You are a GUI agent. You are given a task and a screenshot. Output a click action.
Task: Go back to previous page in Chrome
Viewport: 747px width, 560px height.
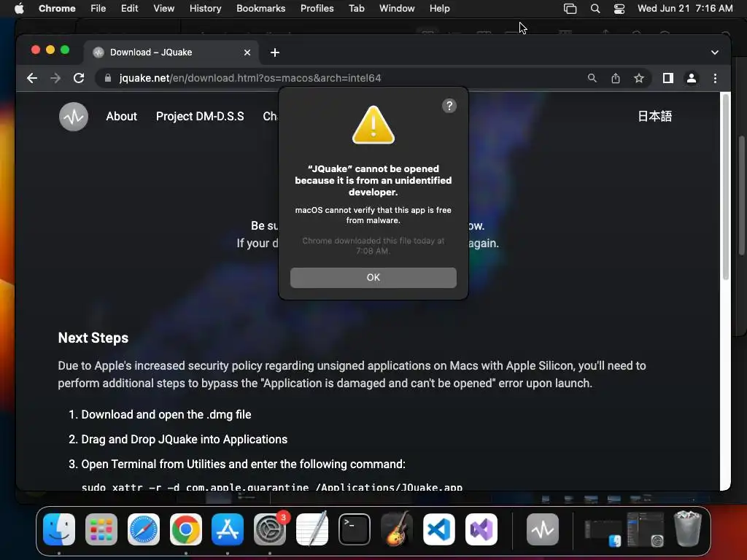coord(32,78)
